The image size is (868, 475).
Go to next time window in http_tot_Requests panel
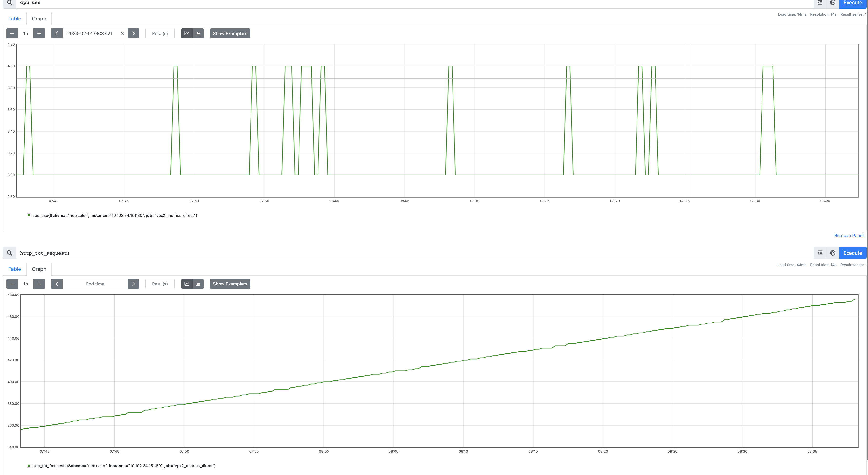click(x=134, y=284)
